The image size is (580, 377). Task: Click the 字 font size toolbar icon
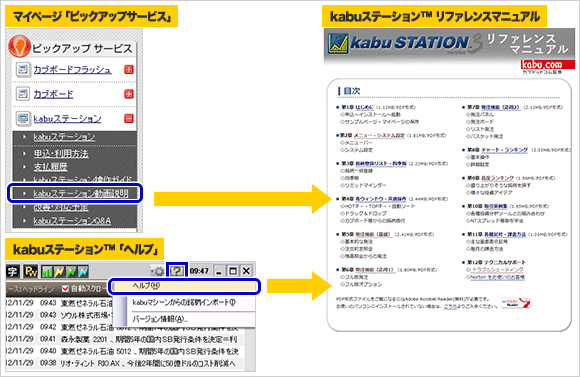[12, 272]
